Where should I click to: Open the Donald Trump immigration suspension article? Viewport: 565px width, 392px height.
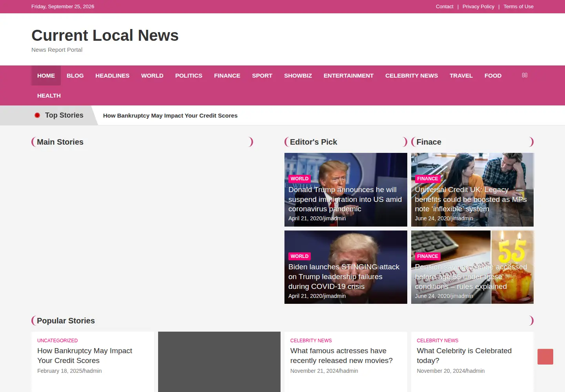[345, 199]
